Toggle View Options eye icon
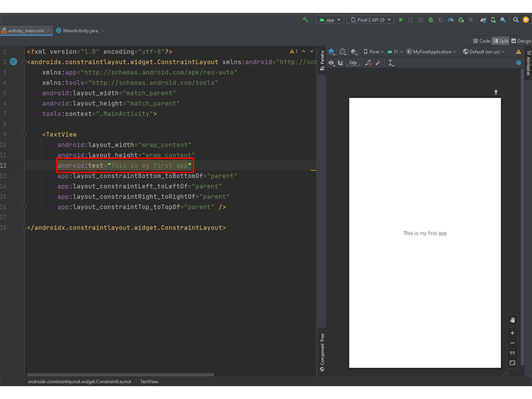 click(331, 63)
